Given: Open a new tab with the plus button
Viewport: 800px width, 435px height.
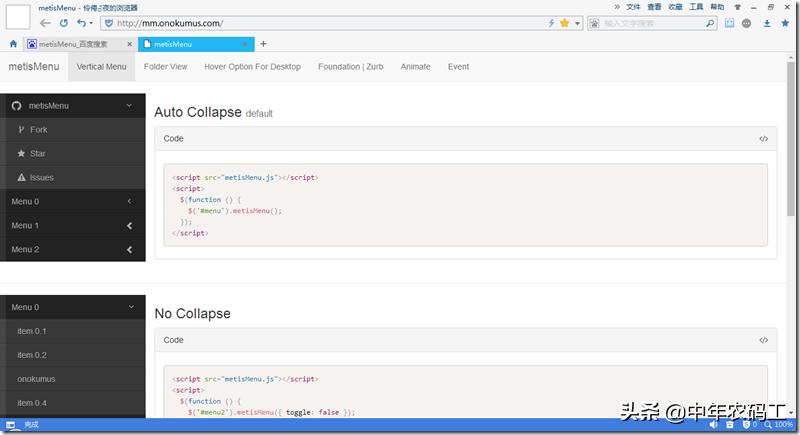Looking at the screenshot, I should [263, 44].
